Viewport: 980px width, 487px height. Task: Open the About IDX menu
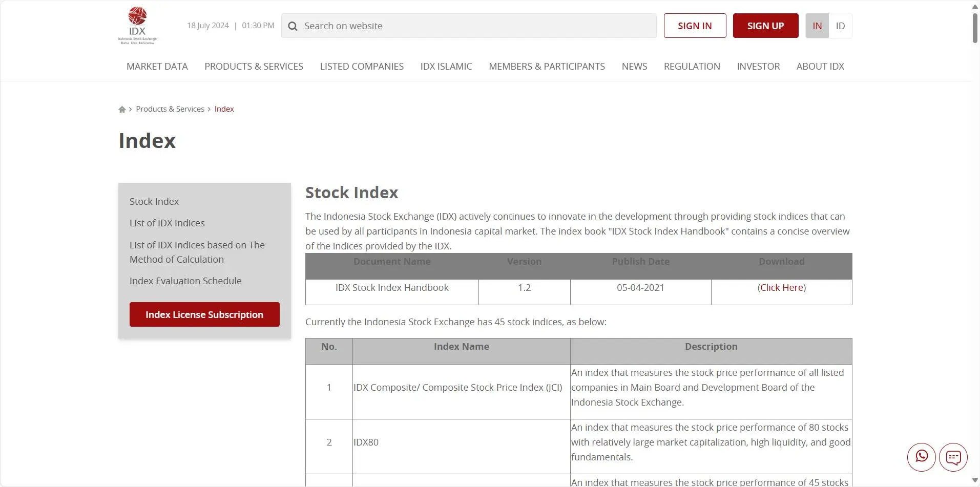pos(820,67)
